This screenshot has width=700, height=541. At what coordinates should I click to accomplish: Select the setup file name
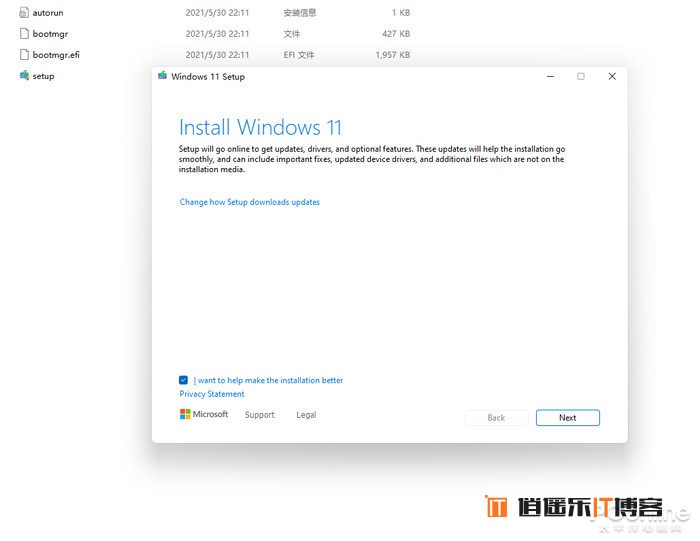click(43, 76)
